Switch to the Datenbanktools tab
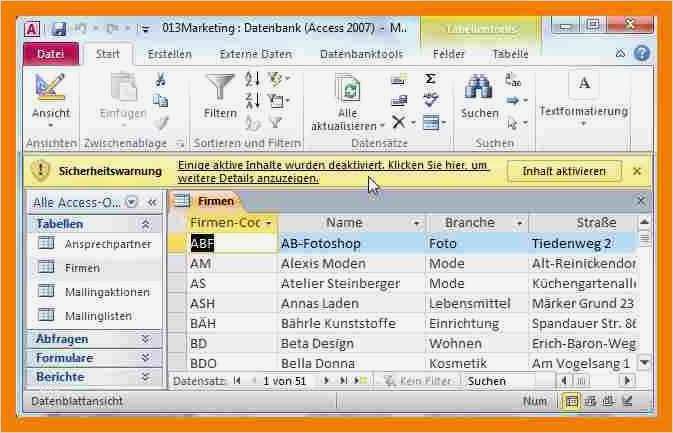Screen dimensions: 673x433 [x=361, y=54]
